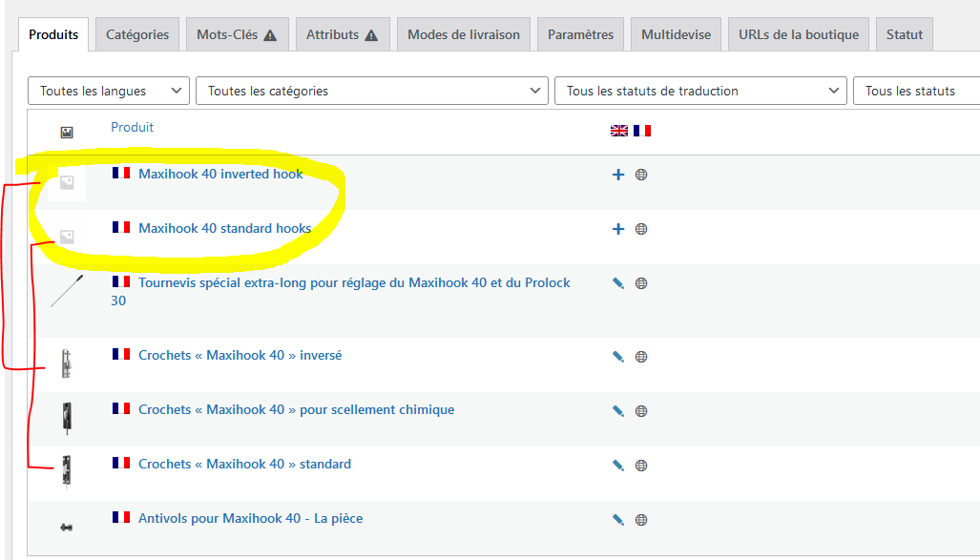Screen dimensions: 980x560
Task: Open Crochets « Maxihook 40 » inversé product
Action: 240,355
